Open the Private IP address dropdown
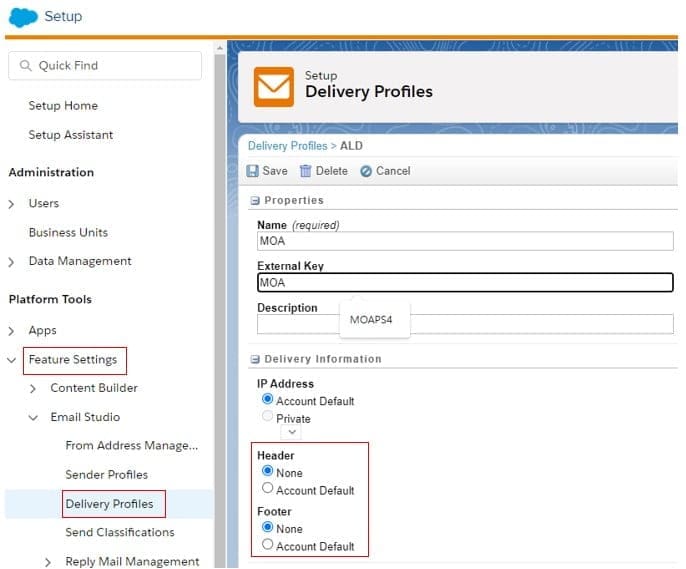Viewport: 686px width, 569px height. (291, 432)
